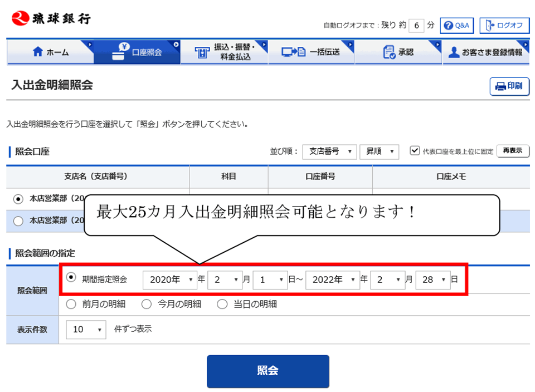
Task: Click the 印刷 print button
Action: click(509, 86)
